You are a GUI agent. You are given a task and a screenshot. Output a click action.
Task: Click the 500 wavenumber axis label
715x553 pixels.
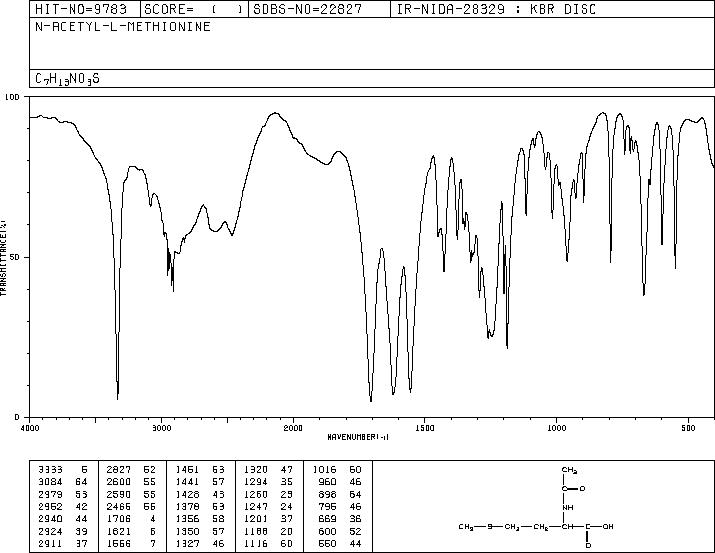688,428
